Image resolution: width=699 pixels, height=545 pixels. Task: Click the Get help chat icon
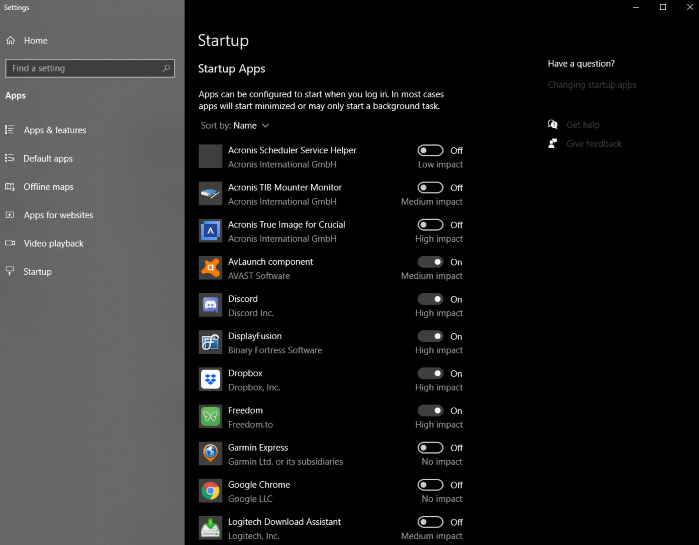click(553, 124)
